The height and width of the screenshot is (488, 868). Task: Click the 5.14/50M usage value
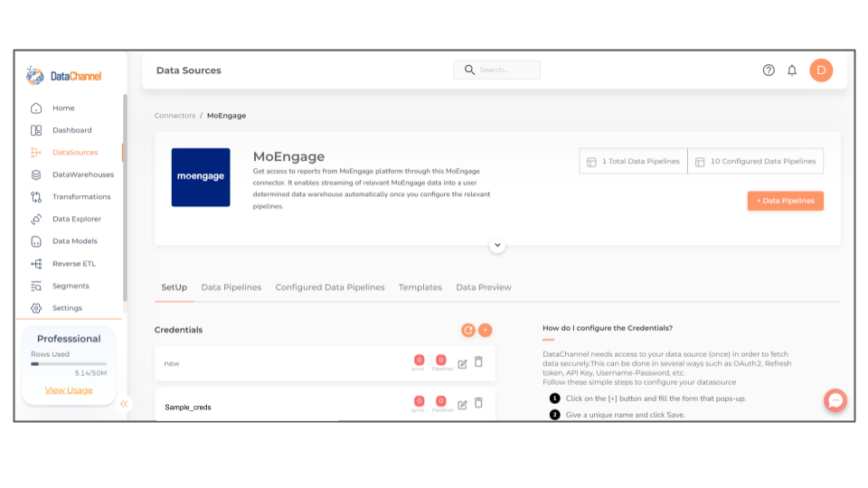(90, 373)
